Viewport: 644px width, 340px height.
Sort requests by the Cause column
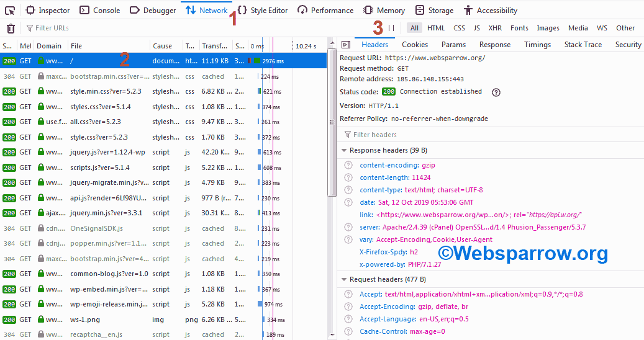[163, 46]
